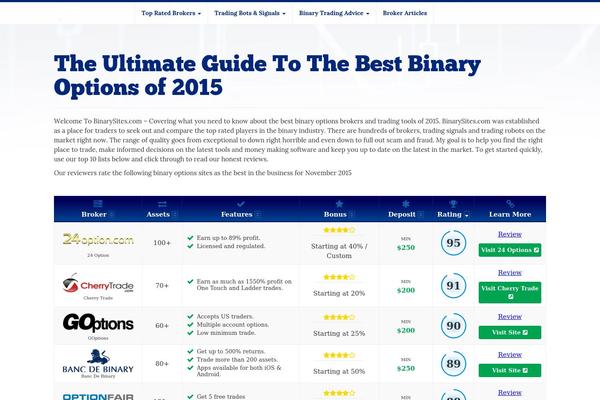The image size is (600, 400).
Task: Click checkmark beside 'Low minimum trade'
Action: click(x=190, y=333)
